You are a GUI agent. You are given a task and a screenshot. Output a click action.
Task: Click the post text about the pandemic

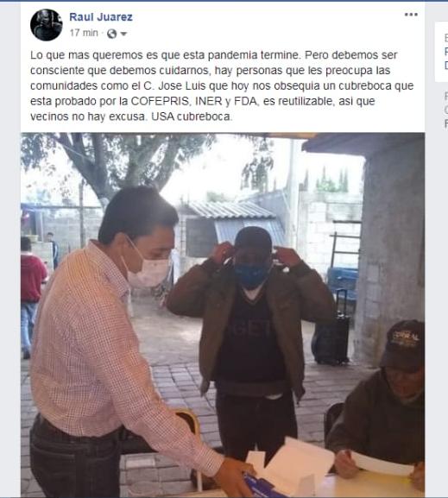222,85
